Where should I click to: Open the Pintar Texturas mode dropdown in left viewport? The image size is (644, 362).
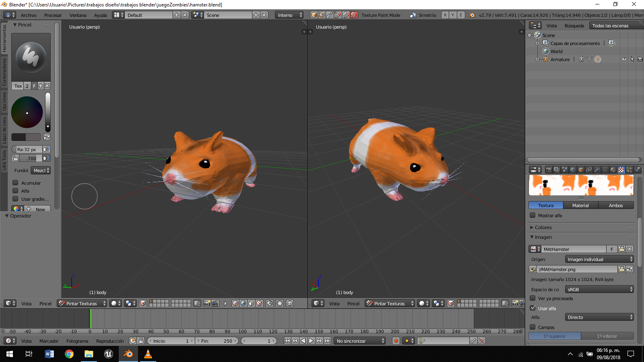point(82,303)
